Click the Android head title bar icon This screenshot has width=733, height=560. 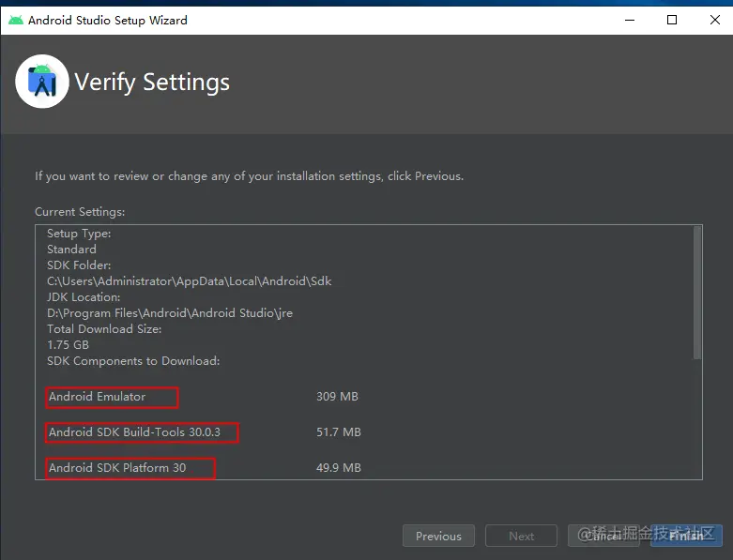[x=16, y=20]
